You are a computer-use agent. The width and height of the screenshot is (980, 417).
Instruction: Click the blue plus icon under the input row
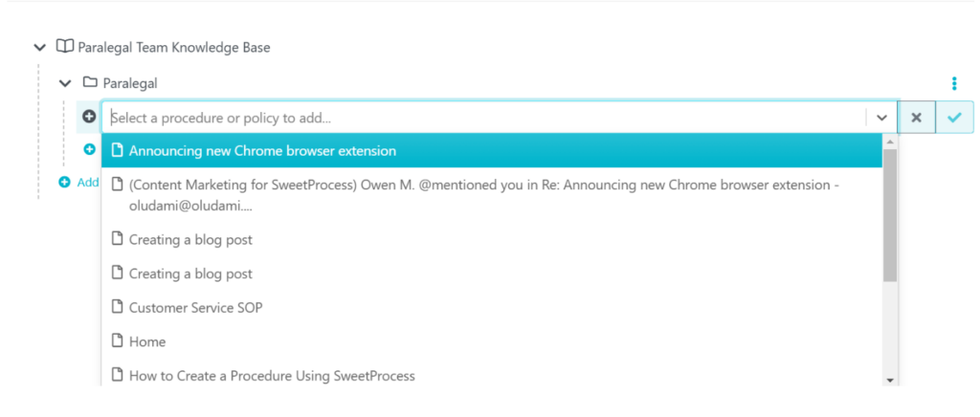click(89, 149)
